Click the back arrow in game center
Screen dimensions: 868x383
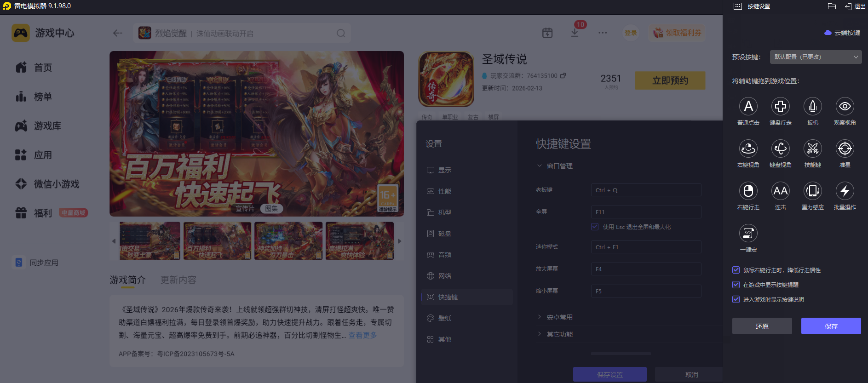[x=118, y=33]
